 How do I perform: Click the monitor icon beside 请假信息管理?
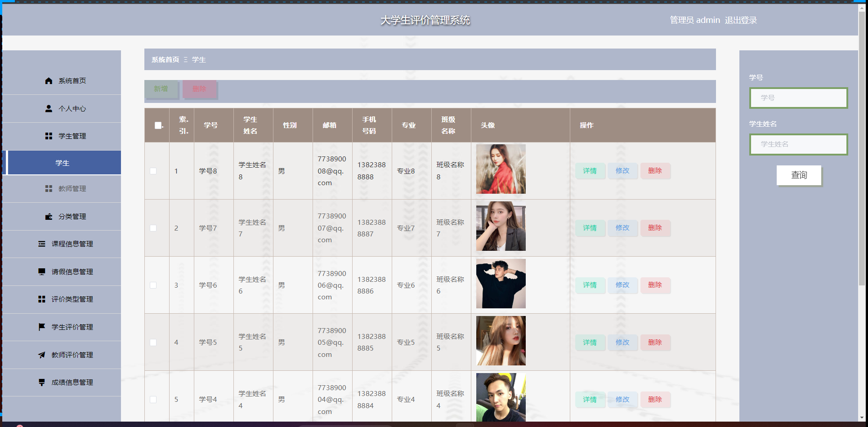42,271
